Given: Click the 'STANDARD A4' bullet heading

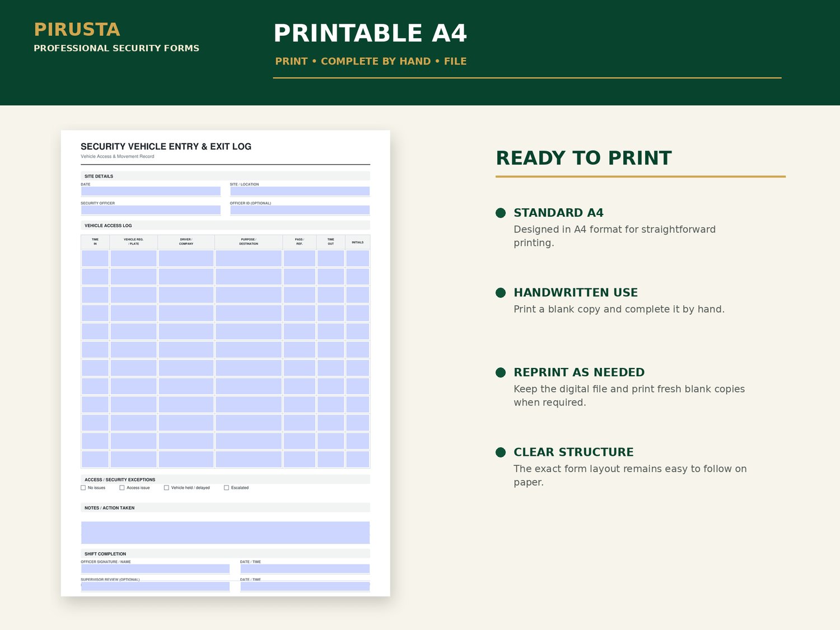Looking at the screenshot, I should 558,213.
